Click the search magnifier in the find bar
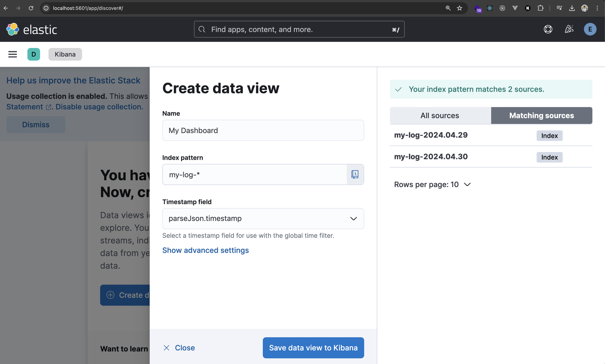 [x=202, y=29]
